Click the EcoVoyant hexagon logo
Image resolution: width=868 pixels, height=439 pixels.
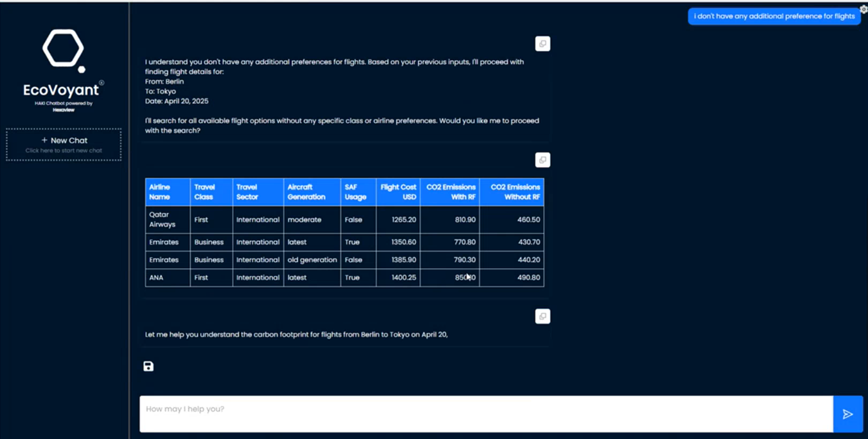pos(63,49)
